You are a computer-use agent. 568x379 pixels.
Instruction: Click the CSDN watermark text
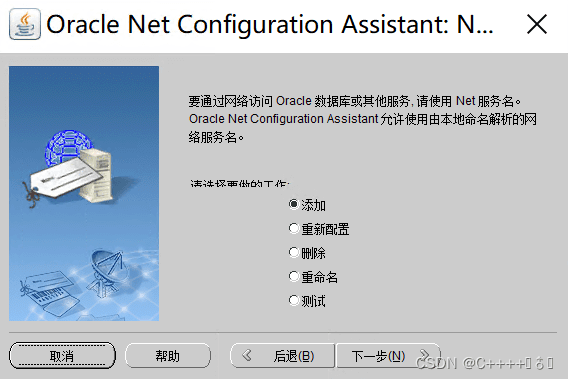click(484, 363)
